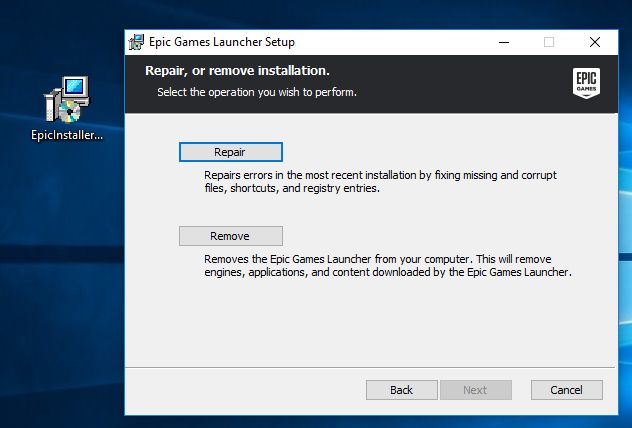This screenshot has height=428, width=632.
Task: Click the 'Epic Games Launcher Setup' window title
Action: (x=222, y=42)
